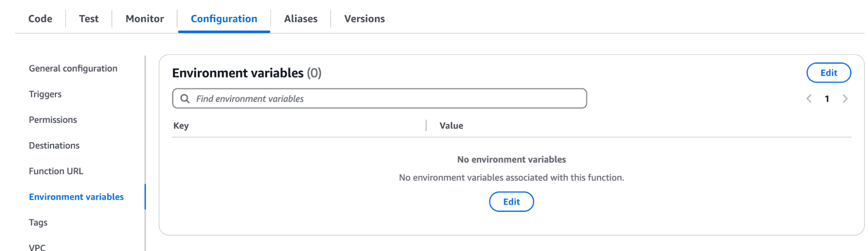
Task: Click the 'No environment variables' message
Action: click(512, 159)
